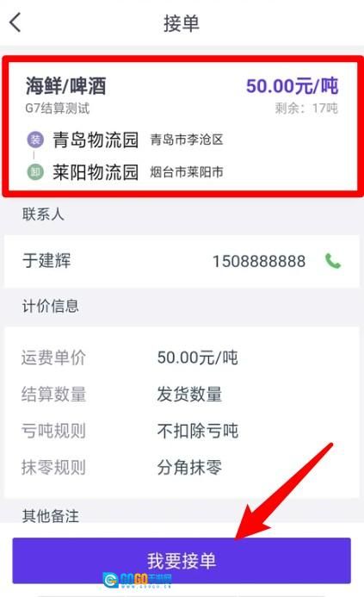Open the 海鲜/啤酒 cargo title
364x597 pixels.
tap(65, 85)
